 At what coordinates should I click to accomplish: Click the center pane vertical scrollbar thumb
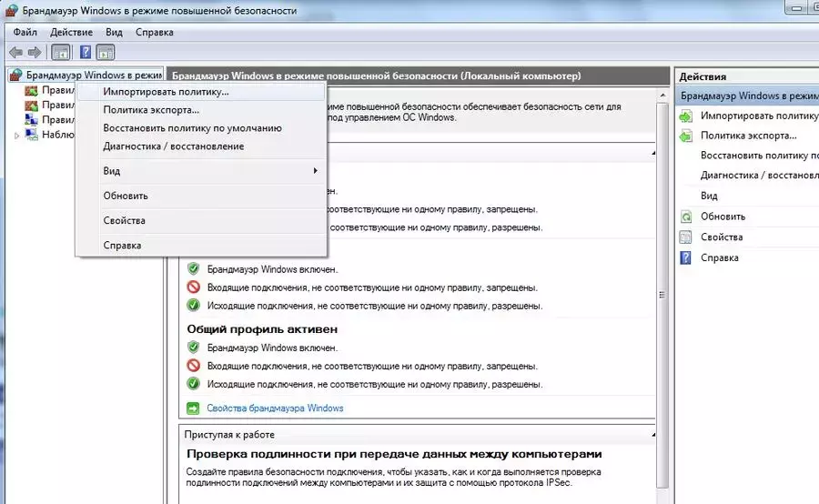(x=662, y=295)
